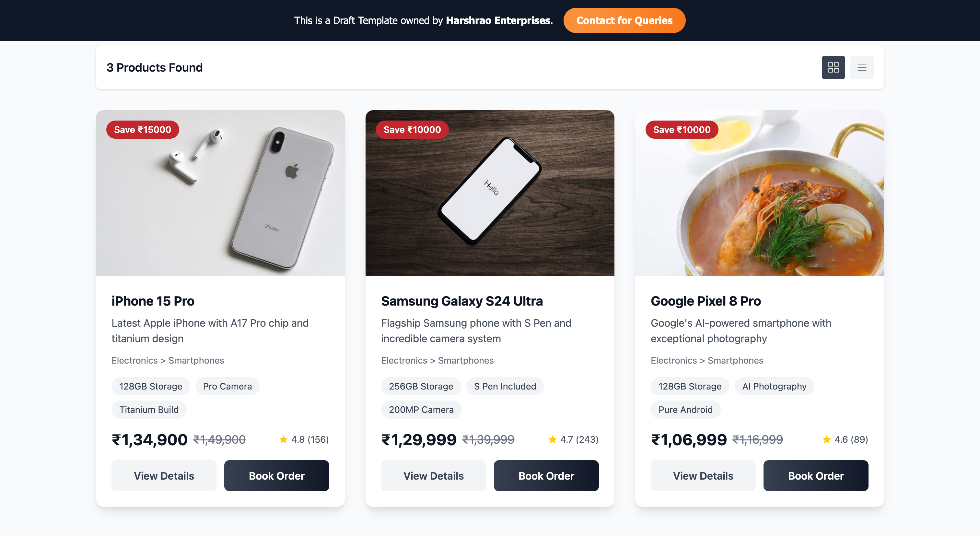Open the Smartphones breadcrumb under Samsung card
This screenshot has width=980, height=536.
(466, 360)
